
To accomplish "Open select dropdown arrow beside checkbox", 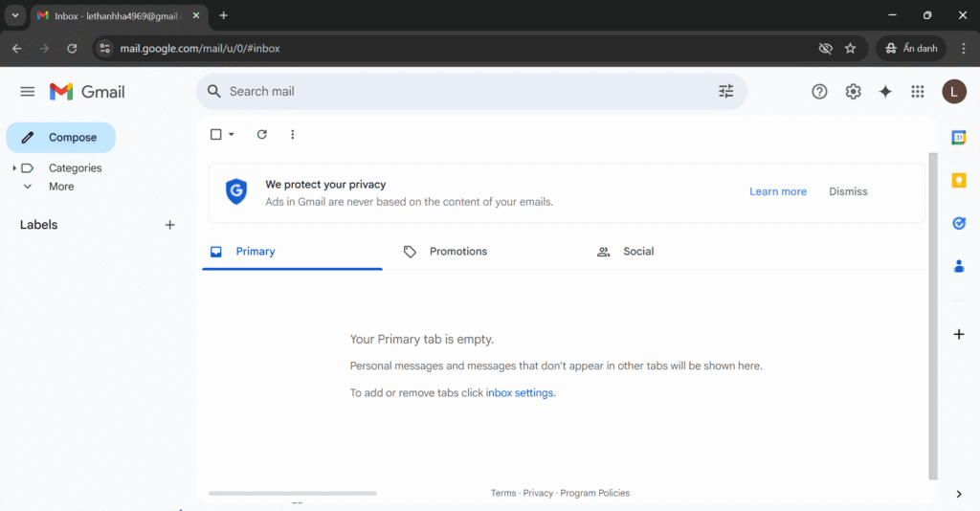I will pos(232,135).
